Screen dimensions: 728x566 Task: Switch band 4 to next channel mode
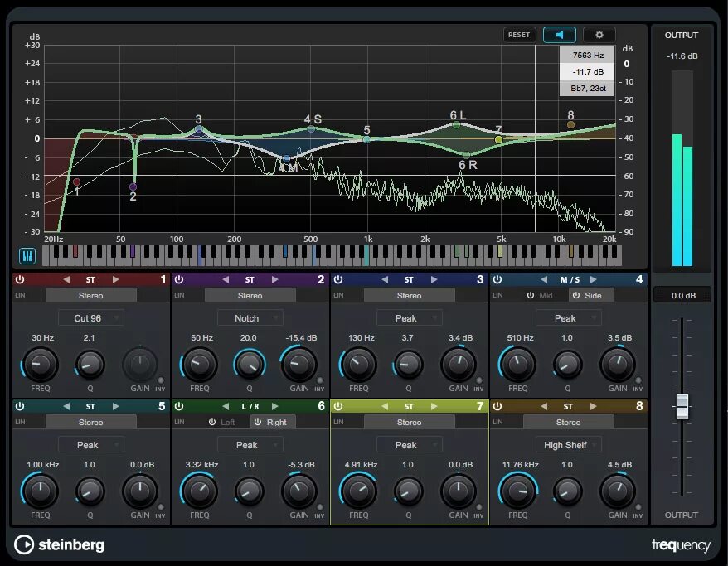[594, 279]
